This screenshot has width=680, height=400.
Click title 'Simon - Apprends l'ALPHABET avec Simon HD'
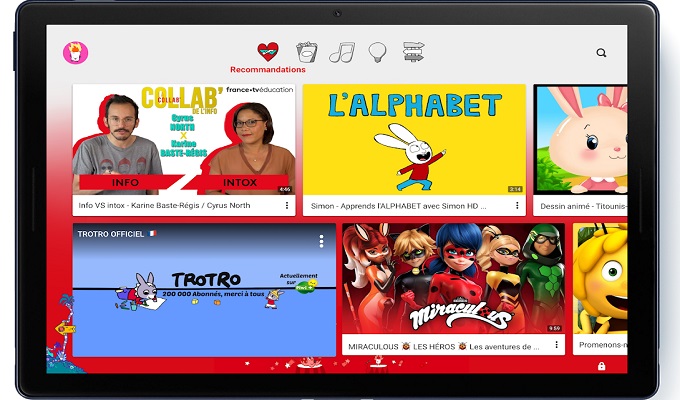pos(398,206)
